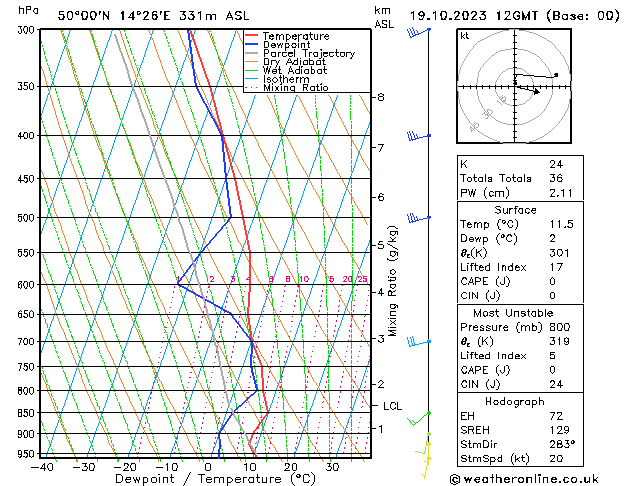Click the Surface heading in data table
The height and width of the screenshot is (486, 629).
(515, 210)
